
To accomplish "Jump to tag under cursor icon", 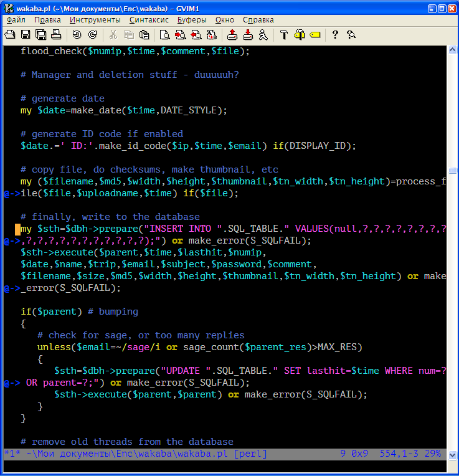I will tap(315, 35).
